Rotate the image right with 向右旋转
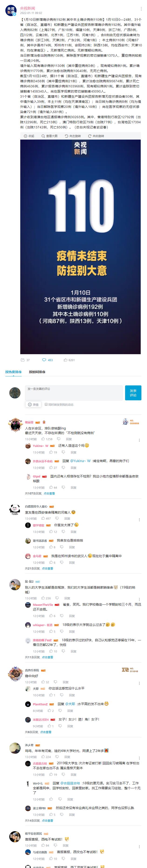 96,136
